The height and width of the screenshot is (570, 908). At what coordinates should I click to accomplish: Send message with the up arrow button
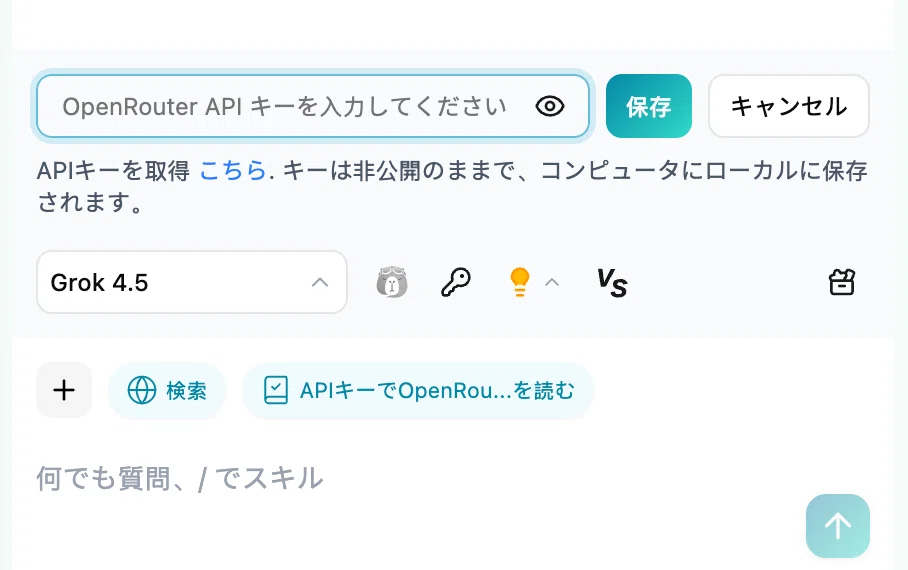[x=837, y=526]
